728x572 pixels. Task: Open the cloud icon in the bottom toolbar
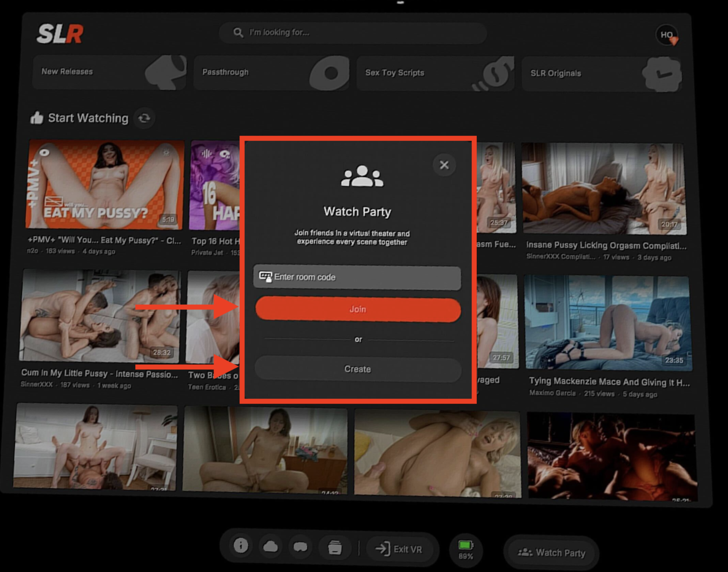point(270,547)
